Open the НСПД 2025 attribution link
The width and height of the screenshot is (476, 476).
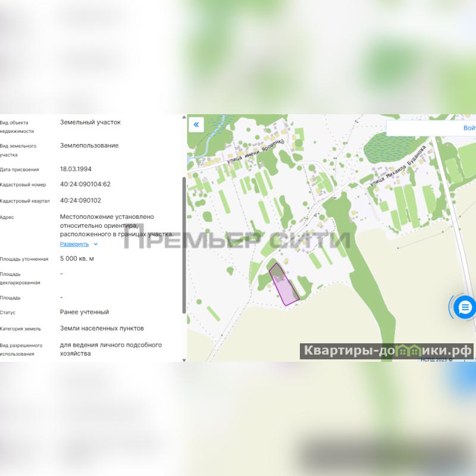click(x=436, y=360)
